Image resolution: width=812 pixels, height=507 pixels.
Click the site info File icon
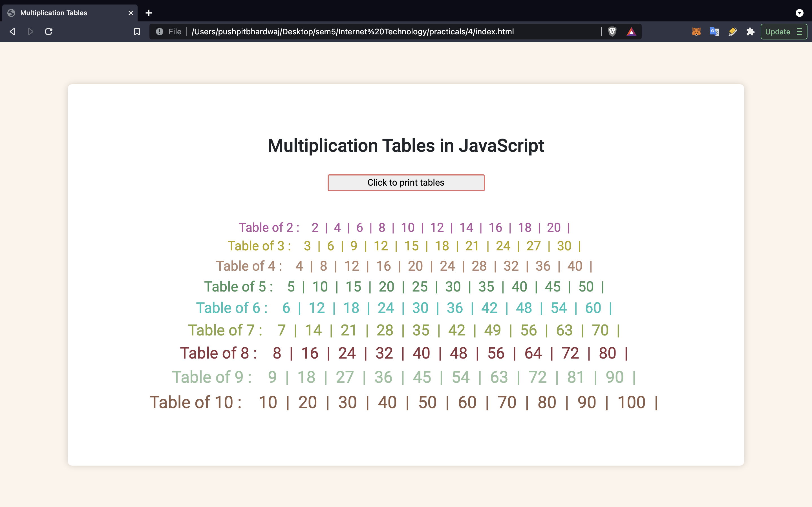point(160,32)
